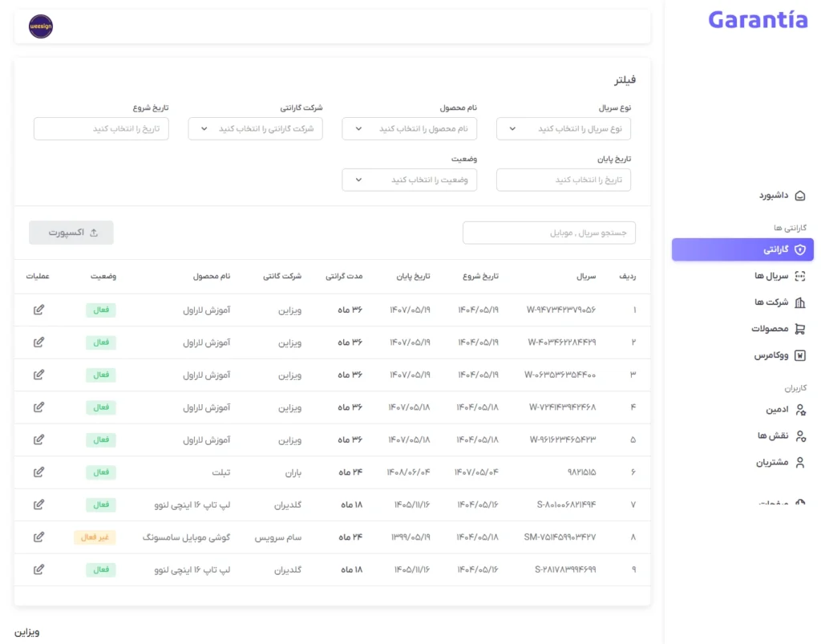Click the weesign avatar logo

(x=40, y=26)
